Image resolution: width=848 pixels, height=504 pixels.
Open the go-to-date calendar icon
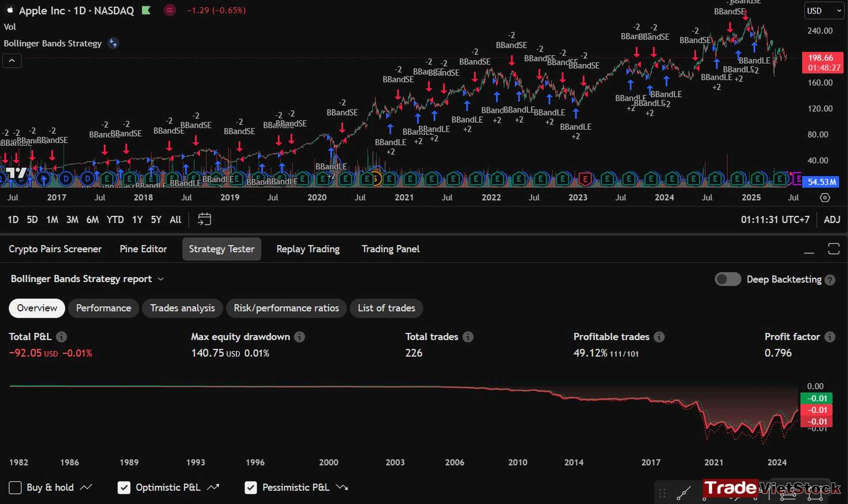(204, 219)
